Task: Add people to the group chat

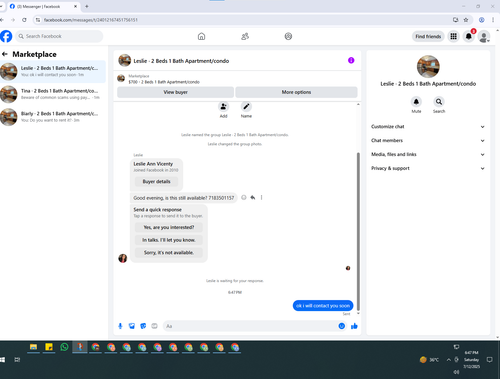Action: [x=223, y=107]
